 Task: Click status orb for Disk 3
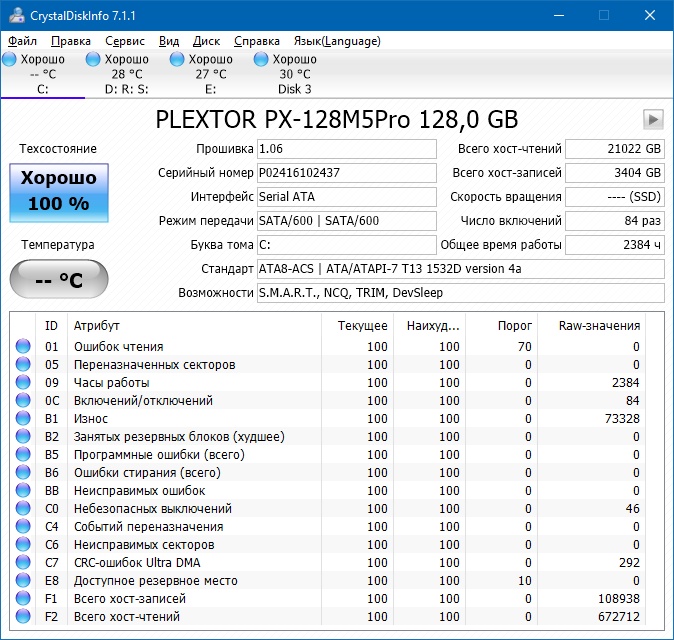pos(262,60)
